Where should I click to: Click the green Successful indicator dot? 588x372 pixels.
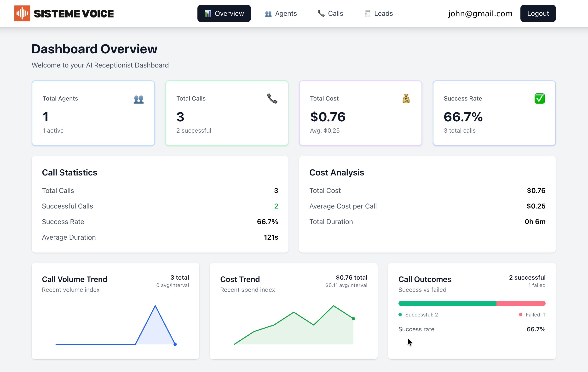(x=400, y=315)
